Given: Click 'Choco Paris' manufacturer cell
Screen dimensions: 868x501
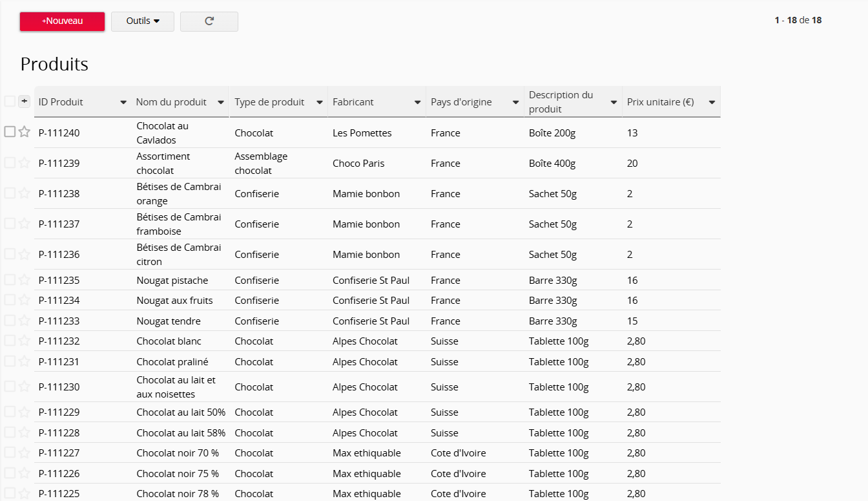Looking at the screenshot, I should (358, 164).
